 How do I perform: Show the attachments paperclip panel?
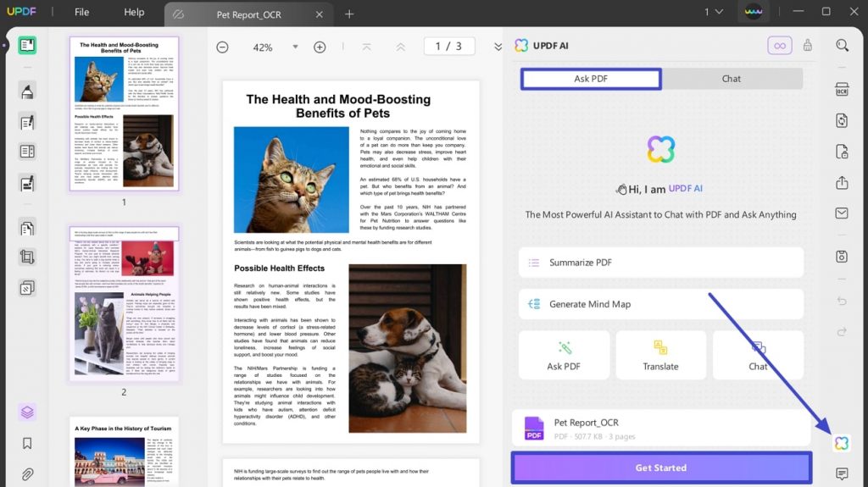[x=27, y=474]
